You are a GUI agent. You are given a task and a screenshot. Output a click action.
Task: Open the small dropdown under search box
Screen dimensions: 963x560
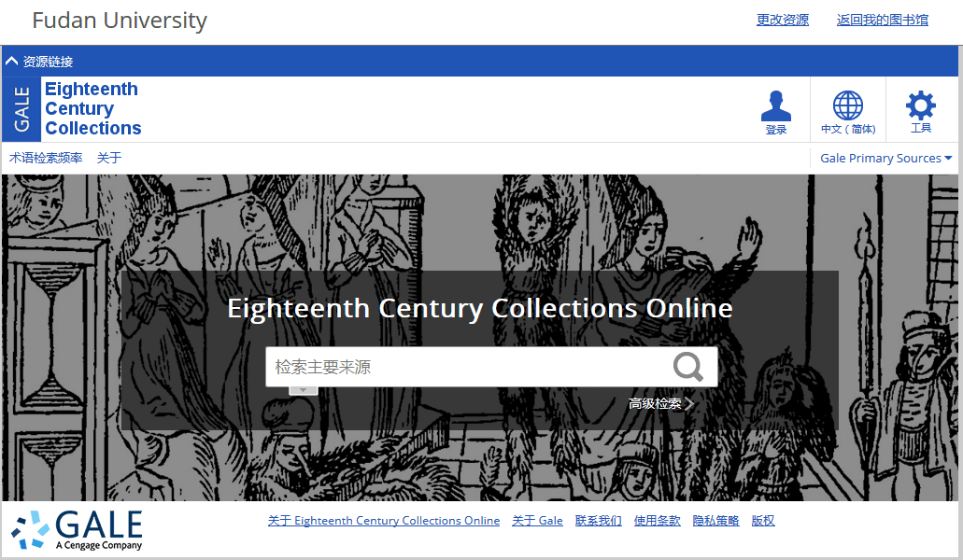tap(304, 390)
